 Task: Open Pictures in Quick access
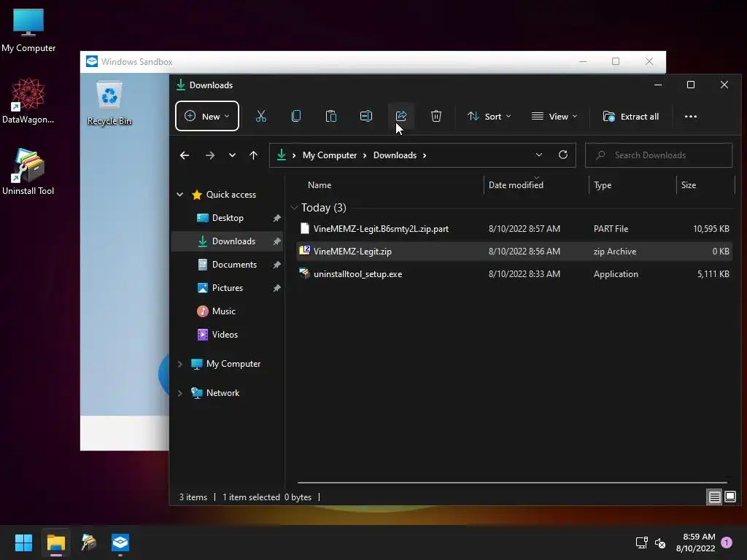(x=228, y=288)
